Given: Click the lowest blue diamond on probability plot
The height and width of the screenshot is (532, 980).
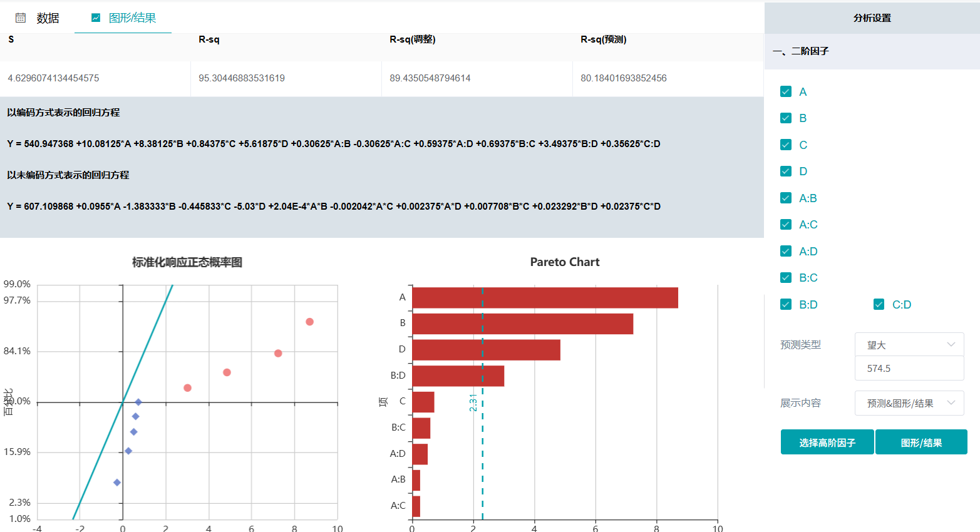Looking at the screenshot, I should pyautogui.click(x=117, y=483).
